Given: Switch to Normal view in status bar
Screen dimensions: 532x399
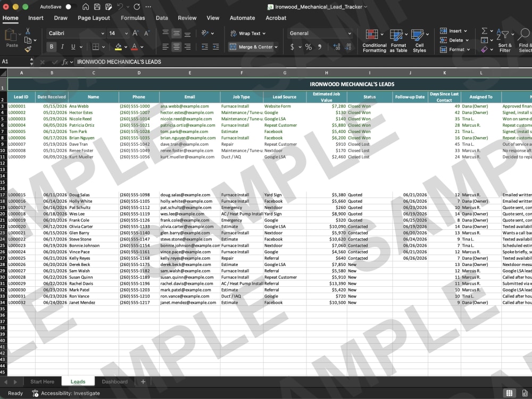Looking at the screenshot, I should coord(509,393).
